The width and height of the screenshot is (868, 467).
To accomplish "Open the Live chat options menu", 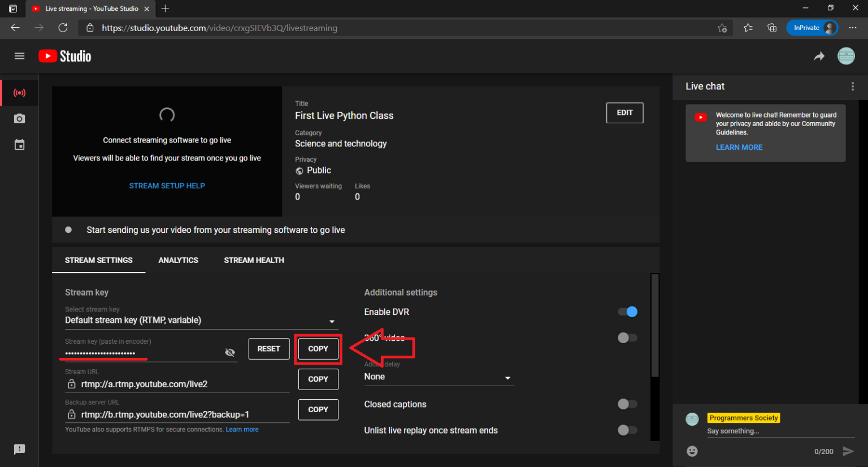I will [x=853, y=86].
